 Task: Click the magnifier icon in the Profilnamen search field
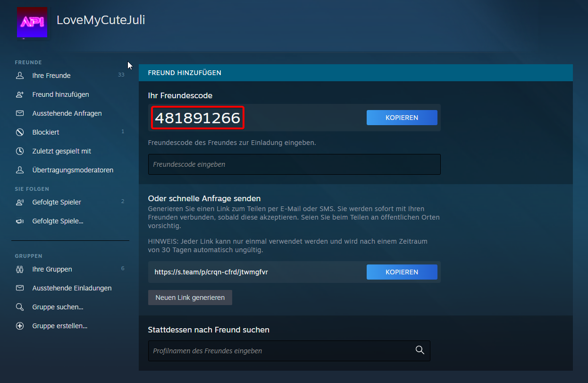coord(420,350)
